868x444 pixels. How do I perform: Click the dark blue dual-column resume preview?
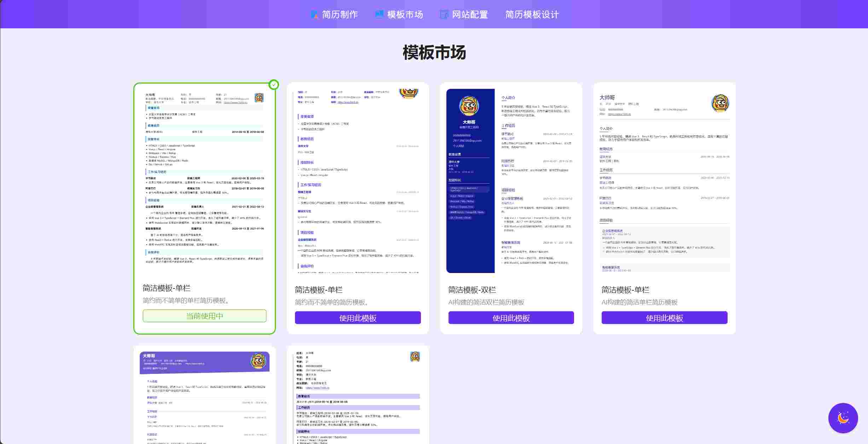[x=511, y=181]
